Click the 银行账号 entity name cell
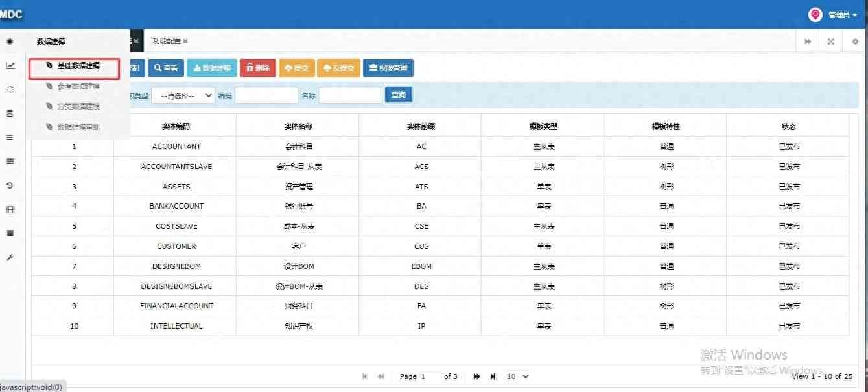This screenshot has width=868, height=392. [x=298, y=206]
